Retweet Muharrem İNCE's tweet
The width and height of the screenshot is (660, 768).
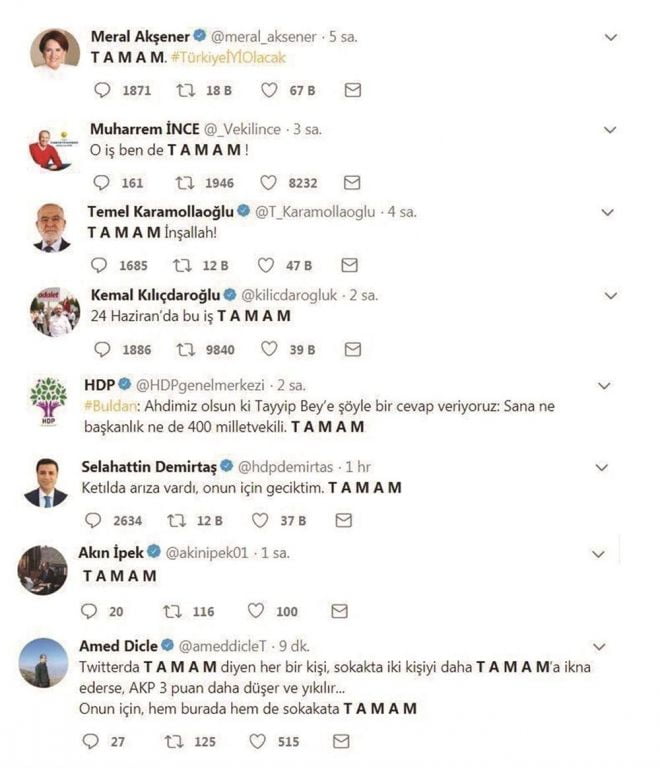pyautogui.click(x=185, y=183)
